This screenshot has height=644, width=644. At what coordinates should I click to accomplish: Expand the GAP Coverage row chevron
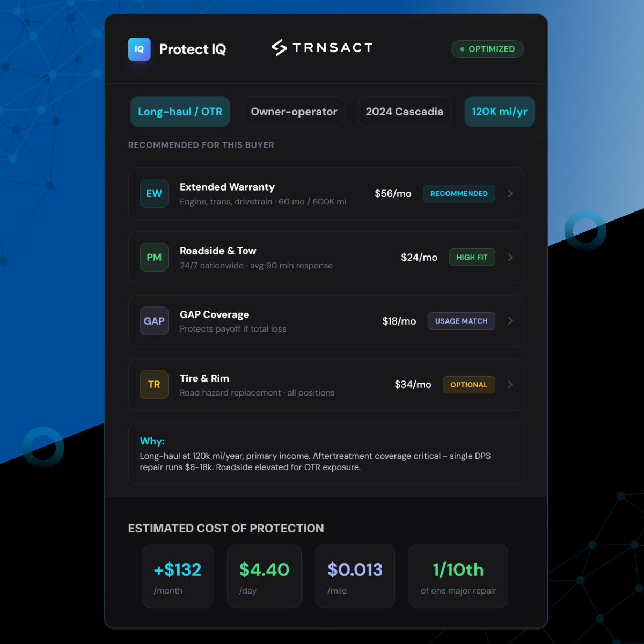(510, 321)
